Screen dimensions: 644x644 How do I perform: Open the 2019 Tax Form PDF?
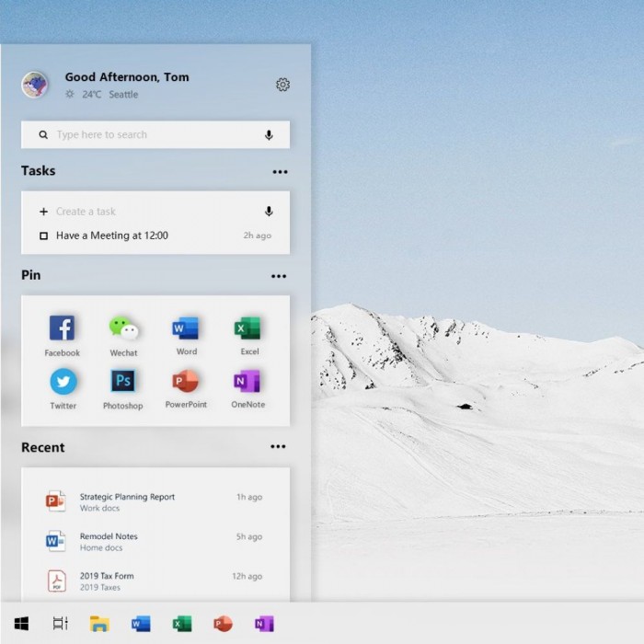(x=107, y=576)
